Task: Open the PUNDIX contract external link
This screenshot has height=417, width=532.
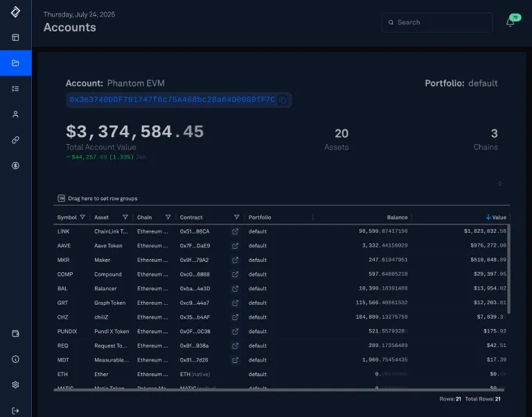Action: point(235,331)
